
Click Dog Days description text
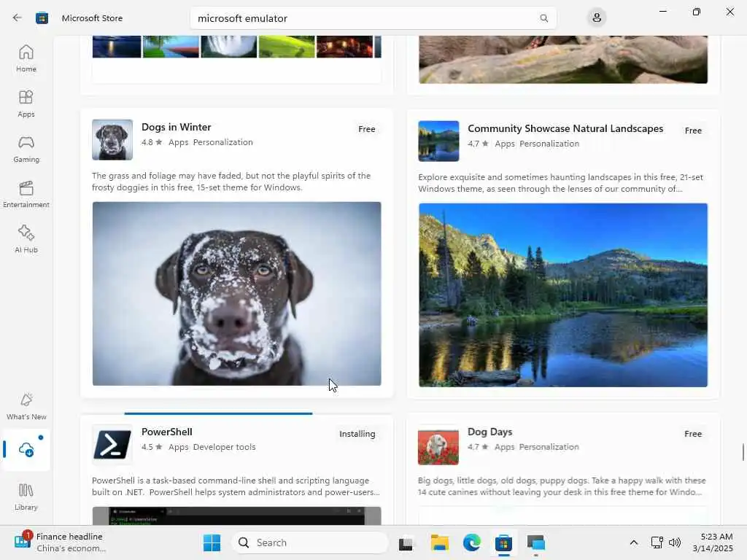562,486
